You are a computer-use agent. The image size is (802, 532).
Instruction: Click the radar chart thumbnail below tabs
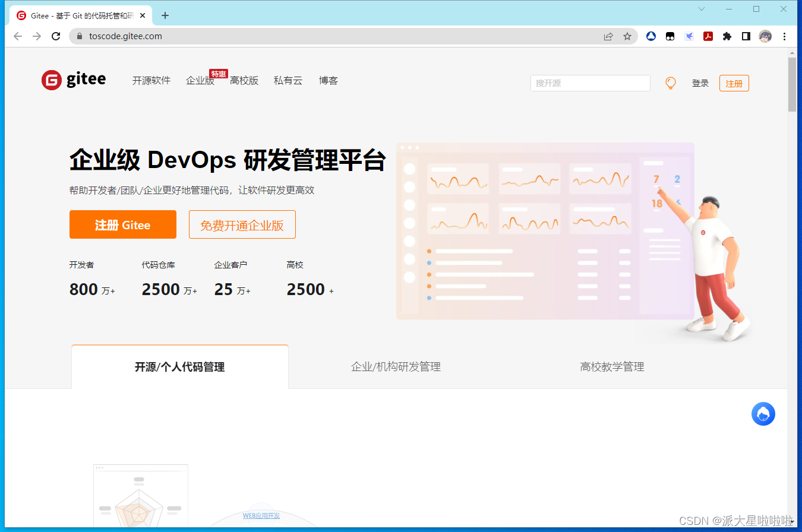(x=141, y=496)
